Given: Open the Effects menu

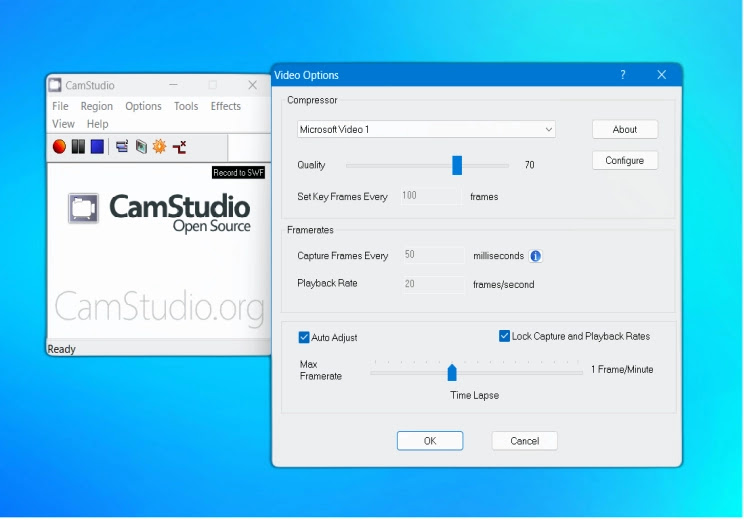Looking at the screenshot, I should (x=226, y=106).
